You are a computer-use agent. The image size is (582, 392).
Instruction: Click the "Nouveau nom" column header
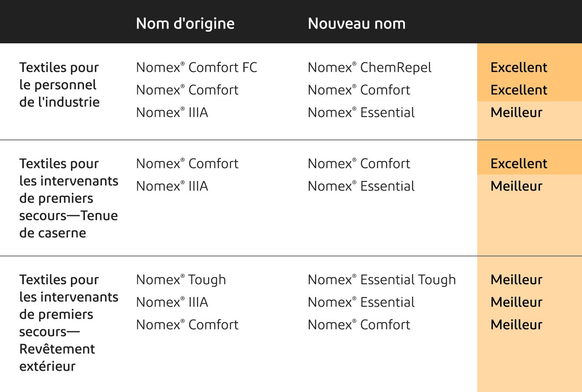coord(356,23)
